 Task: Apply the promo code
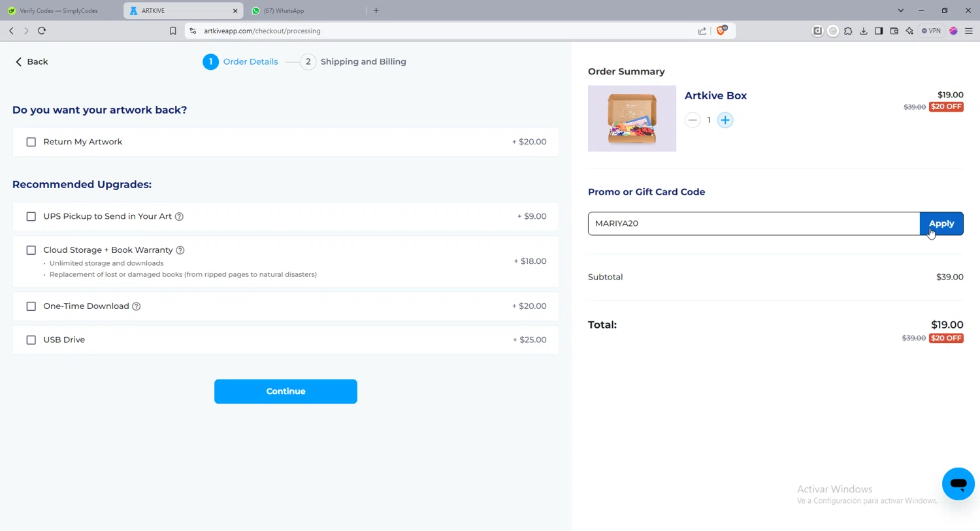click(941, 223)
